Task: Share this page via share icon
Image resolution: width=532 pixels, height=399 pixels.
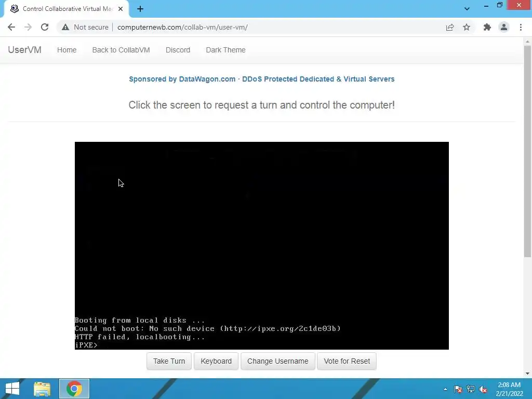Action: [x=450, y=27]
